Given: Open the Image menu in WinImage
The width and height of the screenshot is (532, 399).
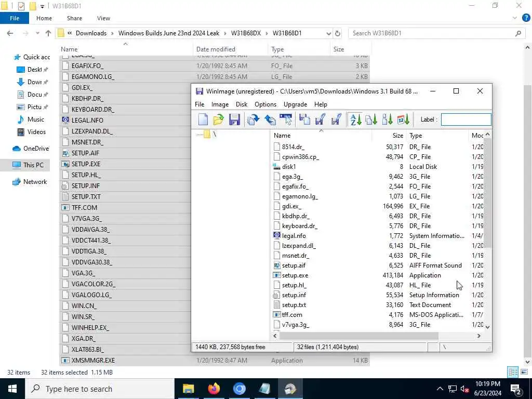Looking at the screenshot, I should click(x=220, y=104).
